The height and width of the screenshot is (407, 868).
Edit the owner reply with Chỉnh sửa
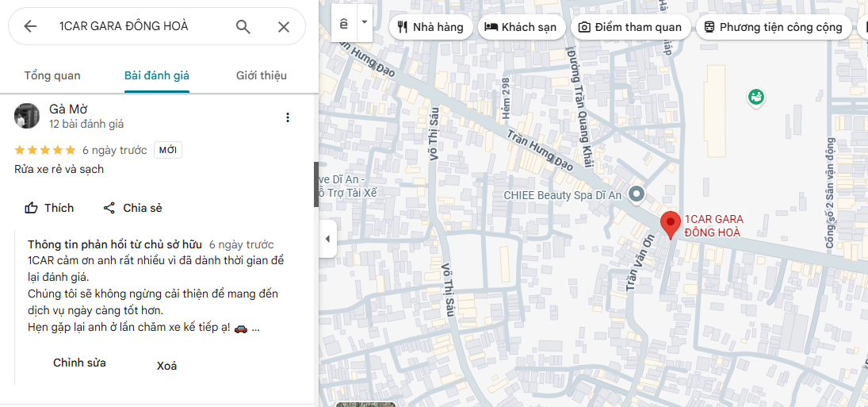(x=79, y=363)
